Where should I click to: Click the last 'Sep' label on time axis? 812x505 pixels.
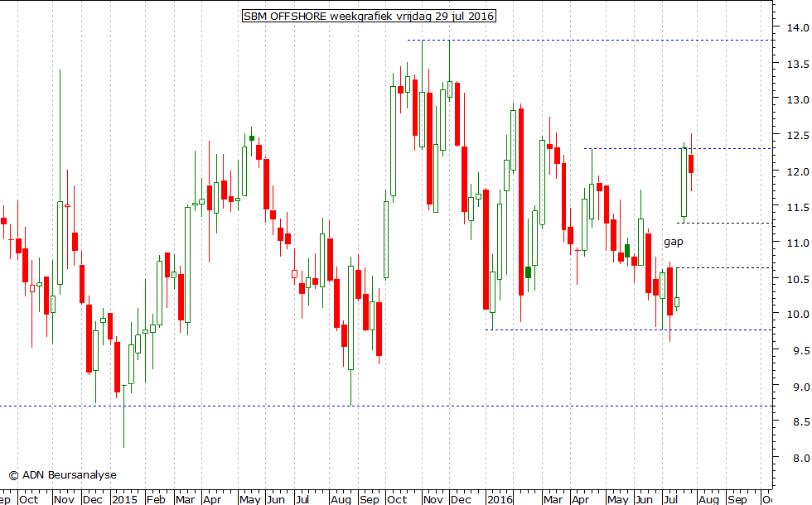point(737,499)
